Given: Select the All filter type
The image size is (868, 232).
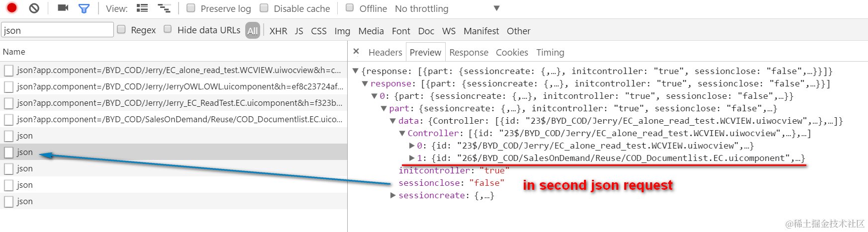Looking at the screenshot, I should [x=253, y=30].
